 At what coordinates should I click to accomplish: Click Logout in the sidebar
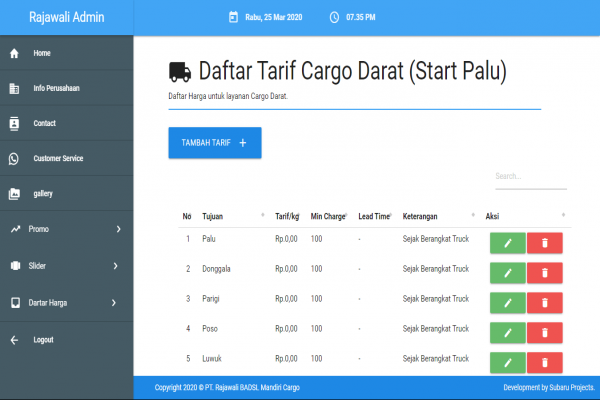tap(43, 340)
